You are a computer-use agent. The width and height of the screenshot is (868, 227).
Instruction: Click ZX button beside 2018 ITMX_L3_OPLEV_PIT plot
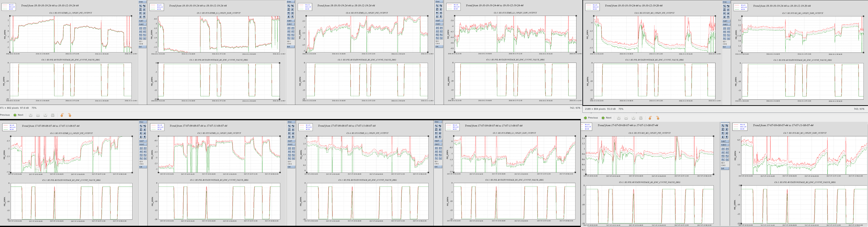point(289,28)
